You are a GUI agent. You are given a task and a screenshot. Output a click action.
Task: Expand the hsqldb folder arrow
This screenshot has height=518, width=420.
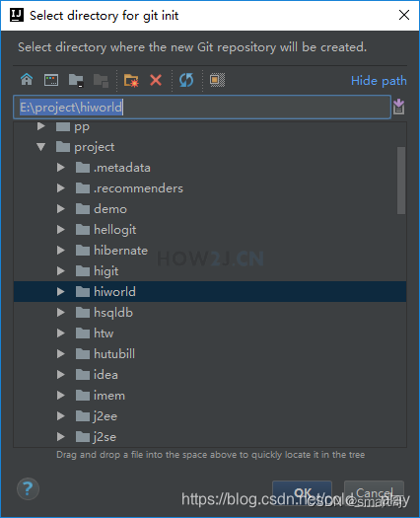[x=61, y=313]
